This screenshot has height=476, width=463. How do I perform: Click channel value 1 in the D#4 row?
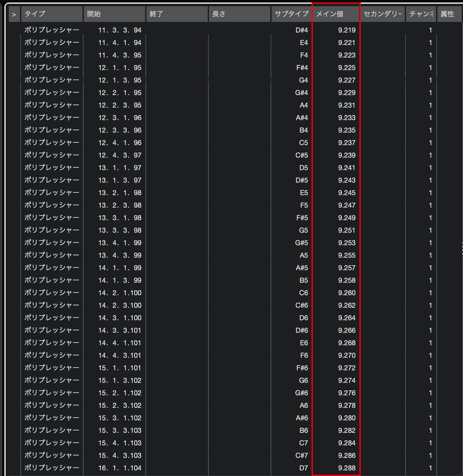pyautogui.click(x=430, y=30)
